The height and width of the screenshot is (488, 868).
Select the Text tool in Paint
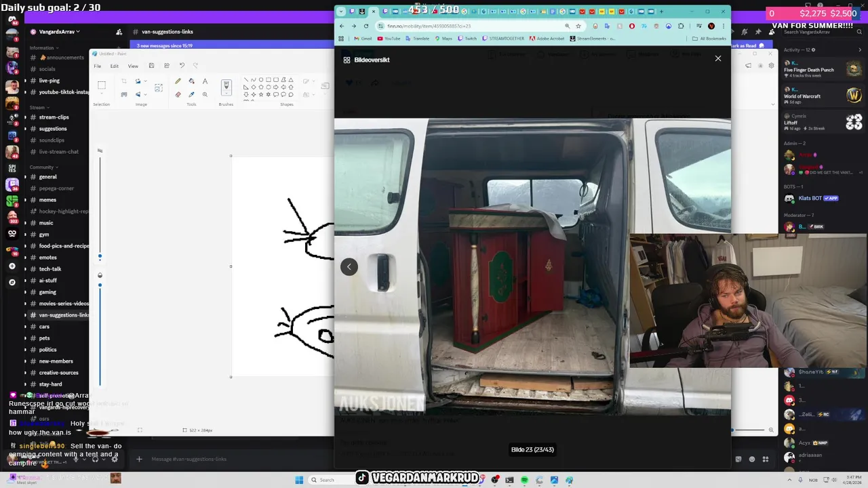205,81
